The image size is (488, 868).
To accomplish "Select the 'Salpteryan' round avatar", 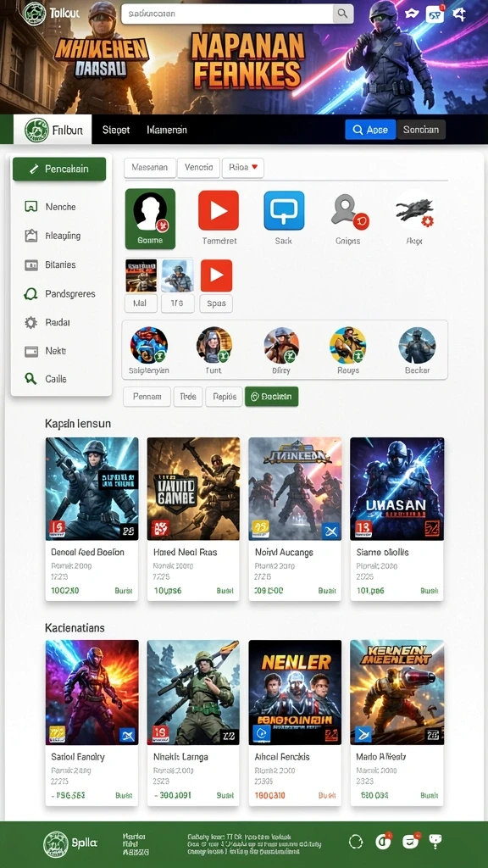I will [149, 346].
